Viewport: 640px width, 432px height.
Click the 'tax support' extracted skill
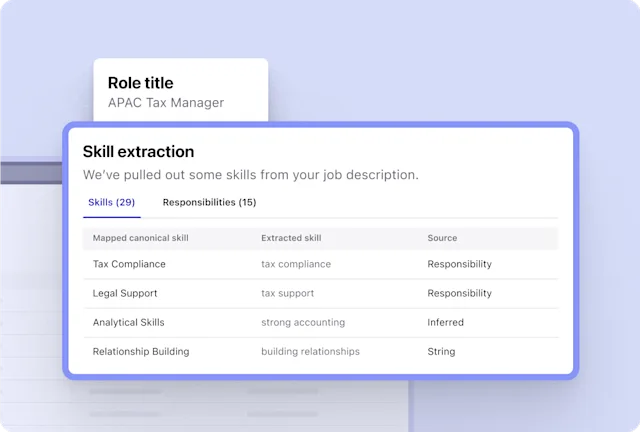coord(288,293)
